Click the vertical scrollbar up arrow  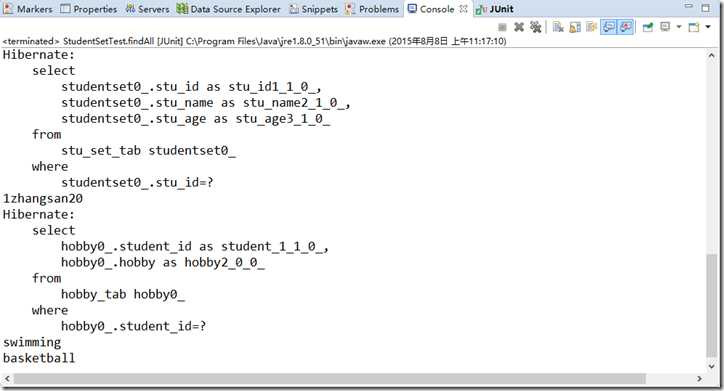712,56
